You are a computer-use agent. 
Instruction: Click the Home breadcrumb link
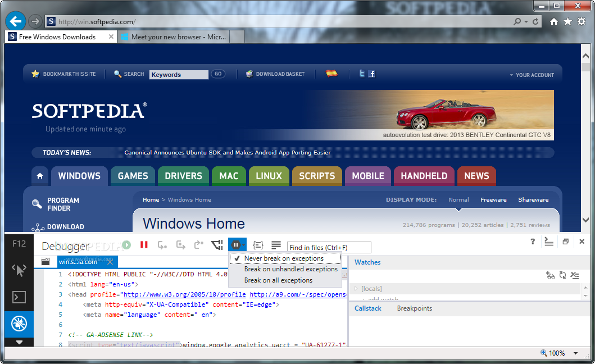pos(151,199)
